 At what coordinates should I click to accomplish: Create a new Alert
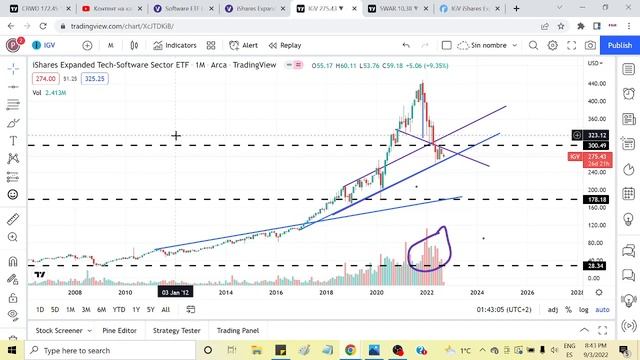[244, 45]
